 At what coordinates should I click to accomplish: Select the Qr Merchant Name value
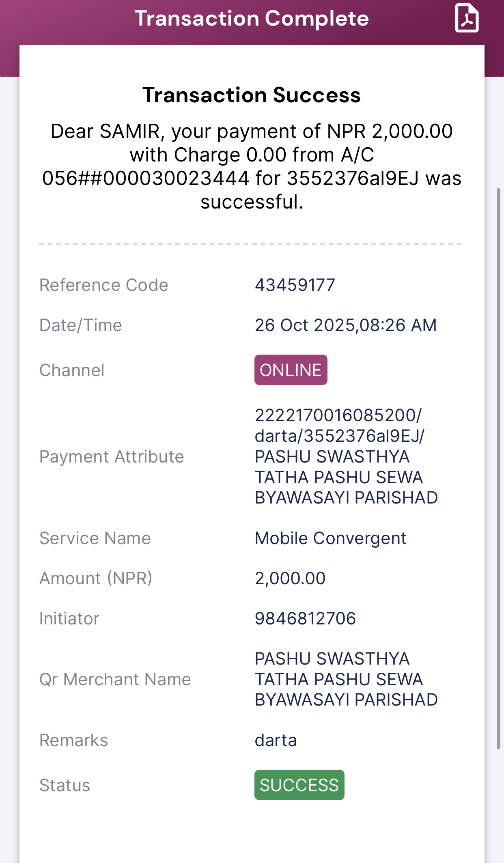pyautogui.click(x=346, y=679)
